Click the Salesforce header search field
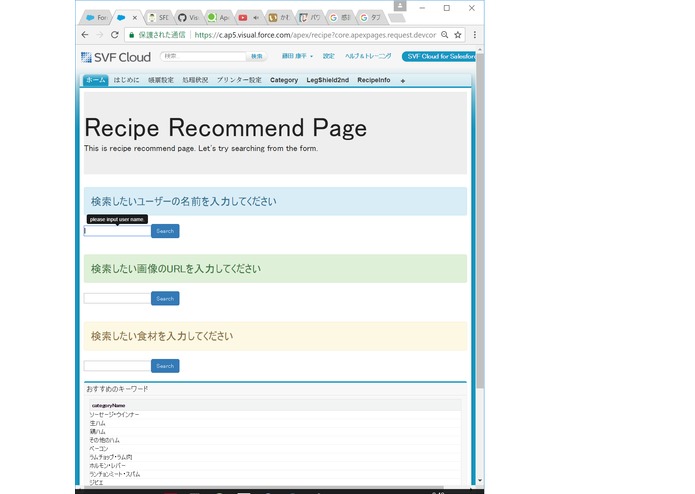 click(203, 56)
